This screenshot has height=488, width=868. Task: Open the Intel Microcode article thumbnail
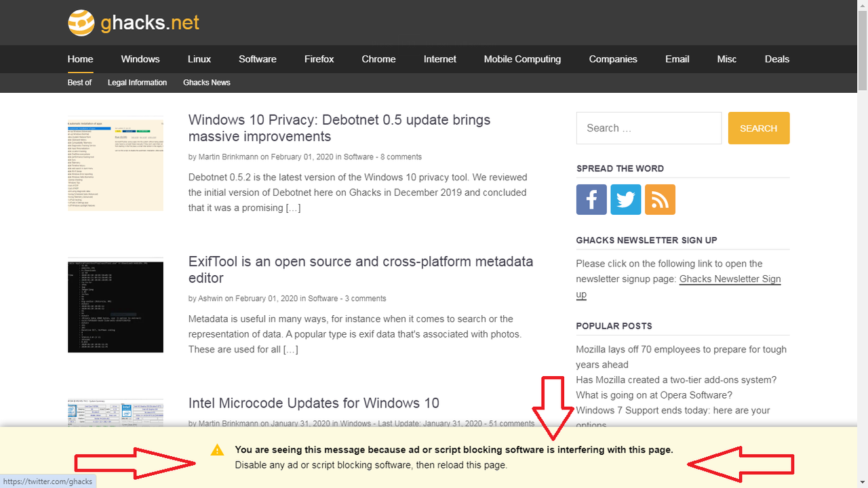115,413
